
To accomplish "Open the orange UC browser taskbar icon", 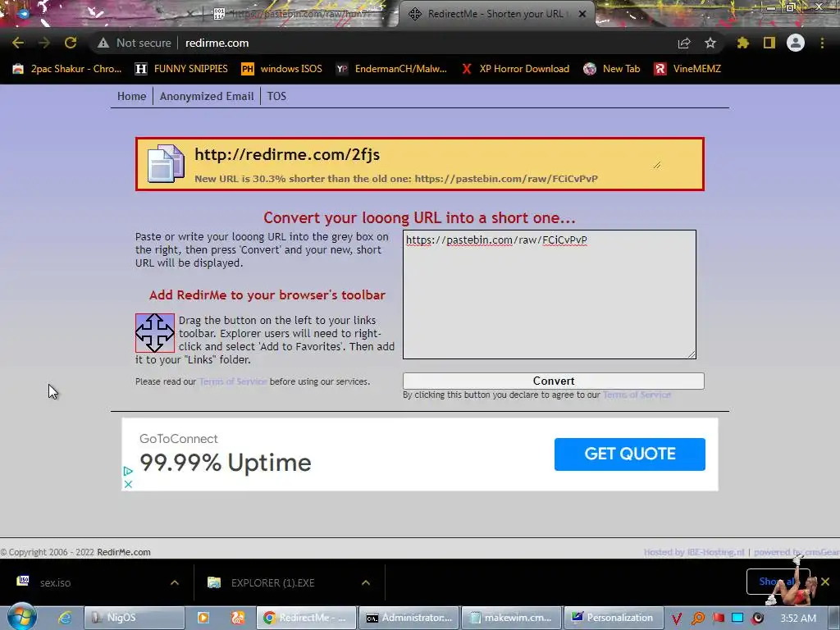I will [x=238, y=618].
